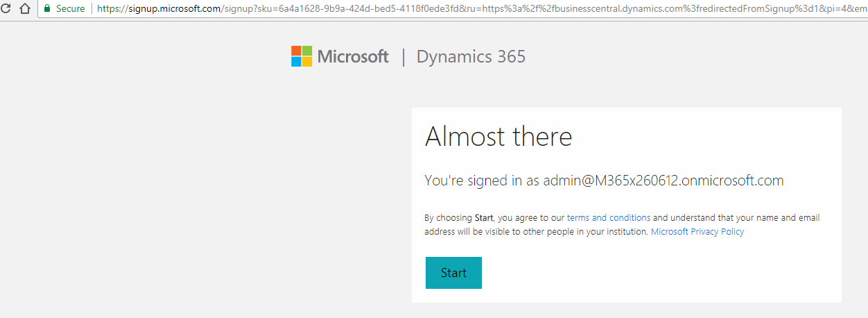Start the Dynamics 365 signup

coord(453,273)
